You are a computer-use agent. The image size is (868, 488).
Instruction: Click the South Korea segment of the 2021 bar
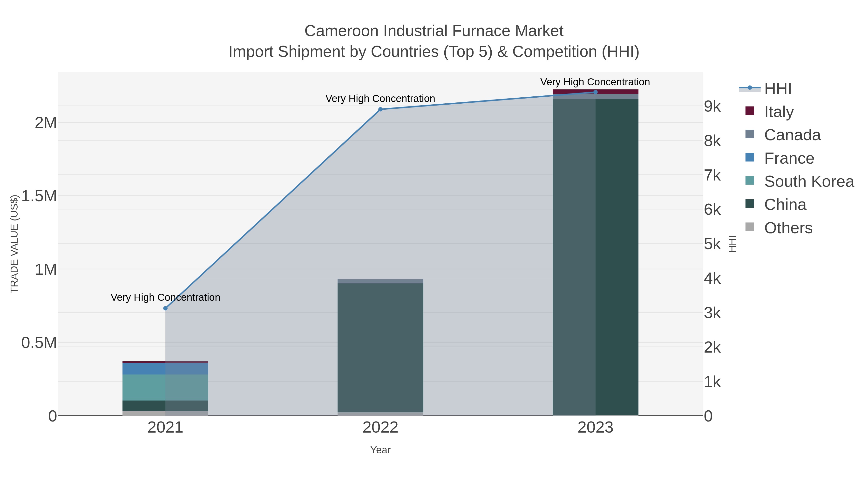tap(165, 387)
